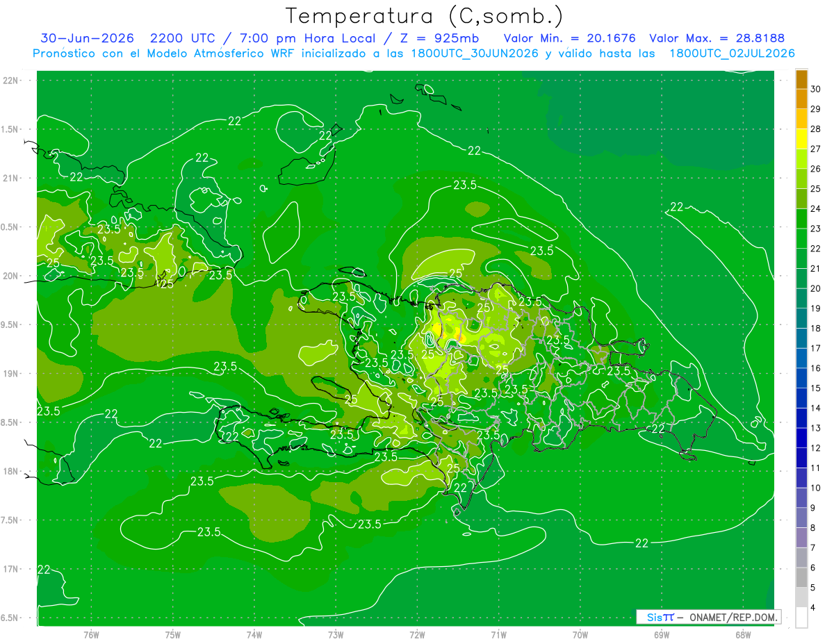The height and width of the screenshot is (644, 834).
Task: Click the "76W" longitude axis label
Action: coord(91,635)
